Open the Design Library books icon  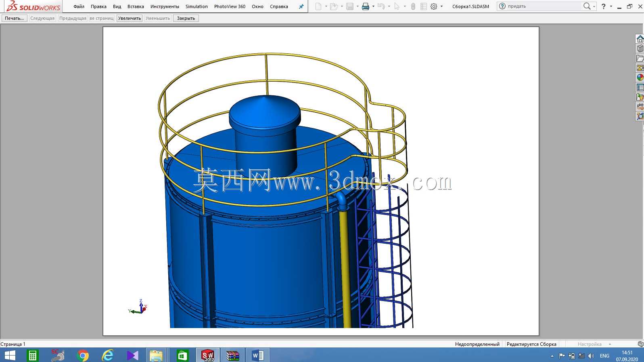click(x=640, y=48)
